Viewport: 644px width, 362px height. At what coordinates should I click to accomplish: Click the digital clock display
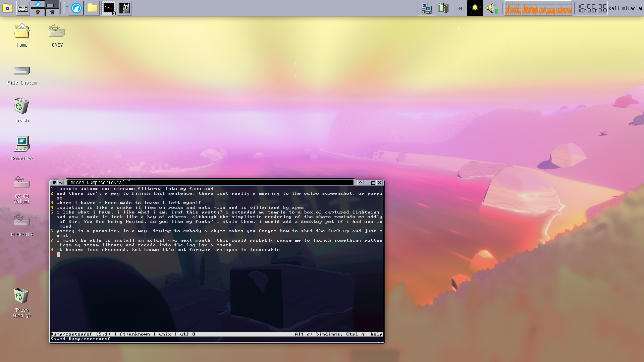point(592,8)
